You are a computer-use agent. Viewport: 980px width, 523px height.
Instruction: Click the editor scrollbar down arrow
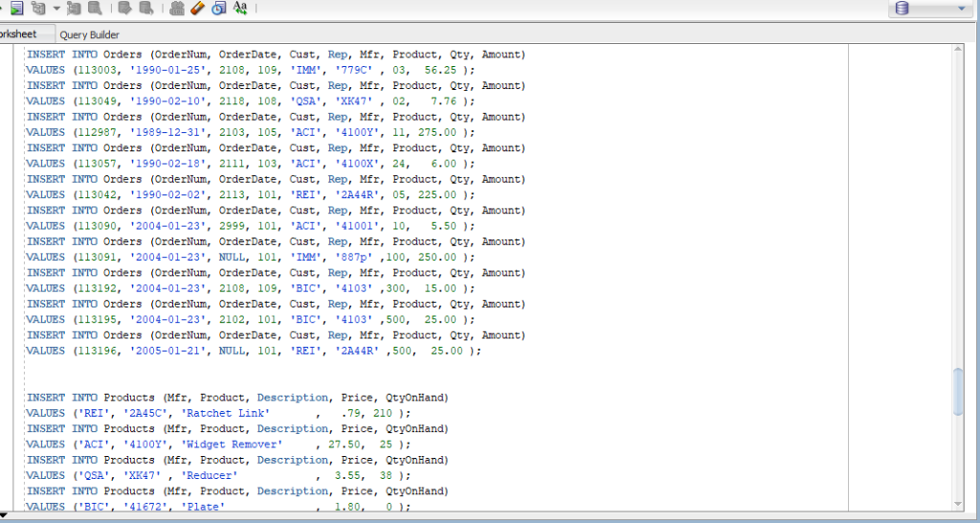click(958, 504)
